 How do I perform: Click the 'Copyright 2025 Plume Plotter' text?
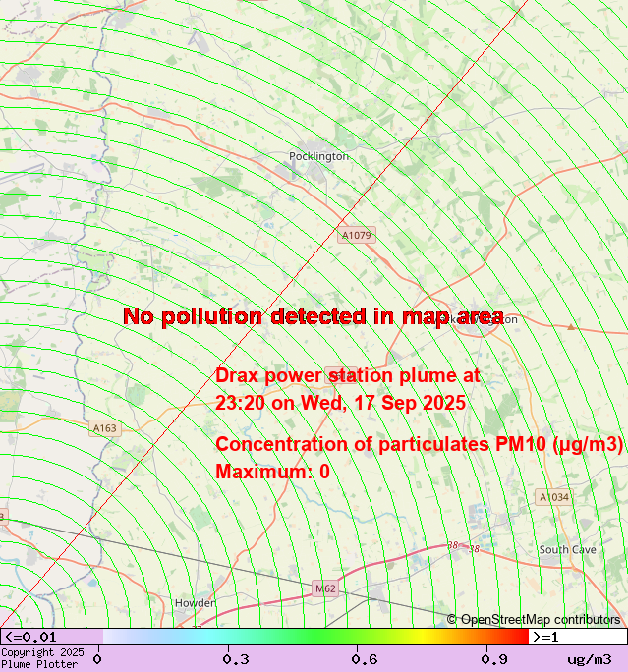tap(42, 658)
